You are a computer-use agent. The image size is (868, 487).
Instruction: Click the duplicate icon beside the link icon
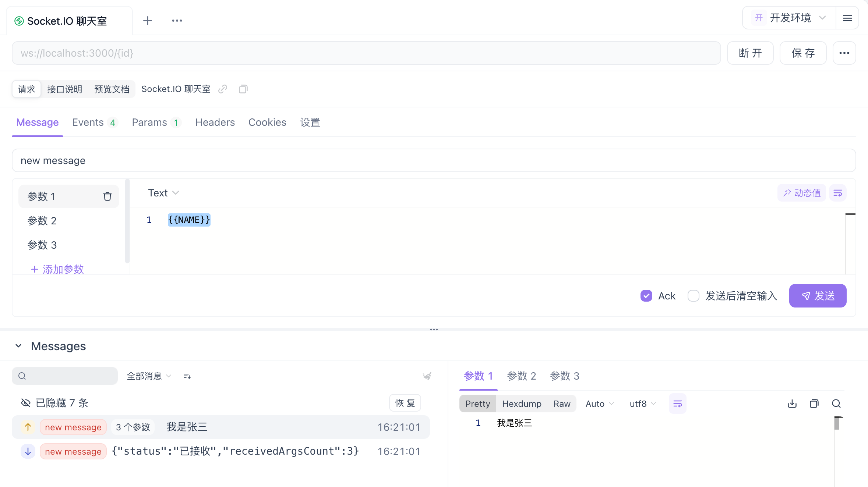coord(243,89)
